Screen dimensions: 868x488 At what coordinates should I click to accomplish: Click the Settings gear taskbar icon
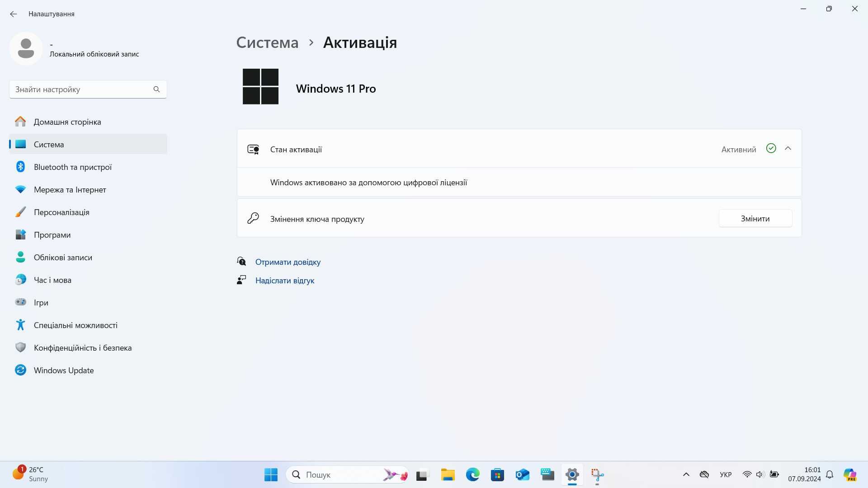click(x=572, y=474)
